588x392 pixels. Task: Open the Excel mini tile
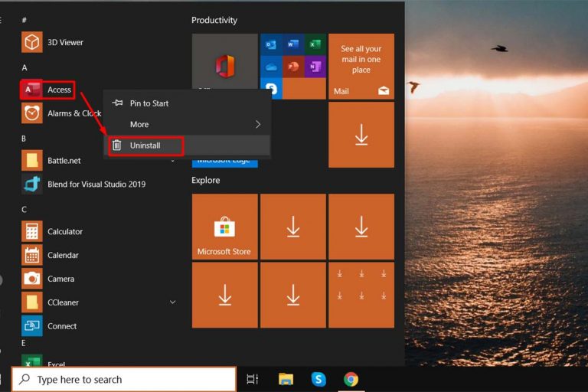(315, 44)
